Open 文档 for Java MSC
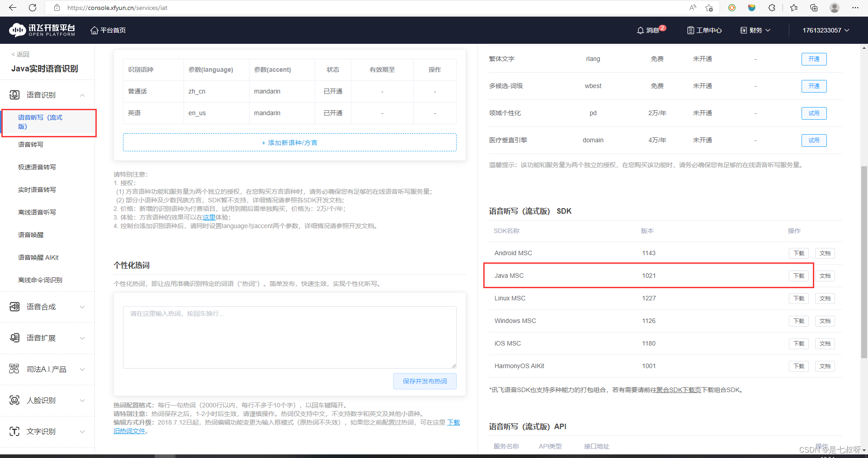The image size is (868, 458). (825, 276)
